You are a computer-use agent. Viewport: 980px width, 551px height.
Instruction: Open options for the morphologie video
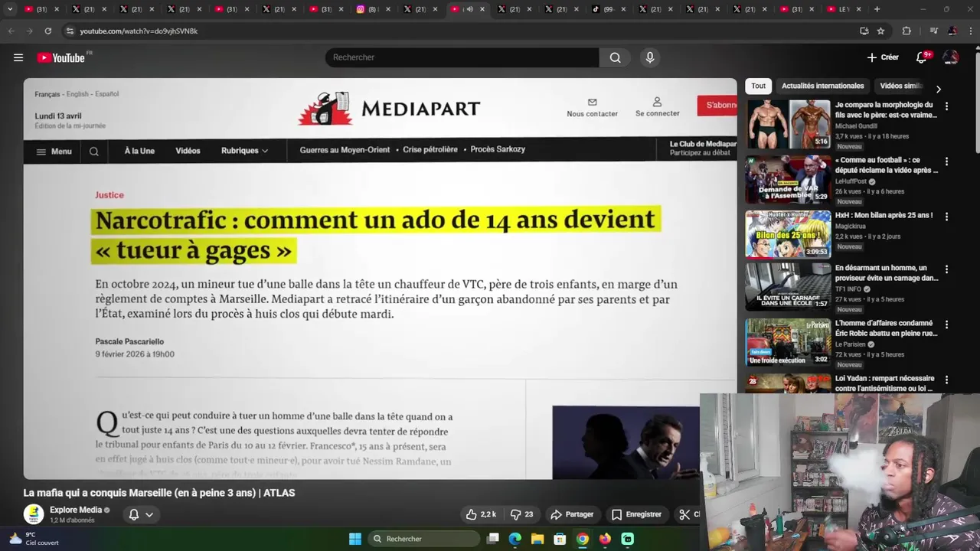[946, 106]
